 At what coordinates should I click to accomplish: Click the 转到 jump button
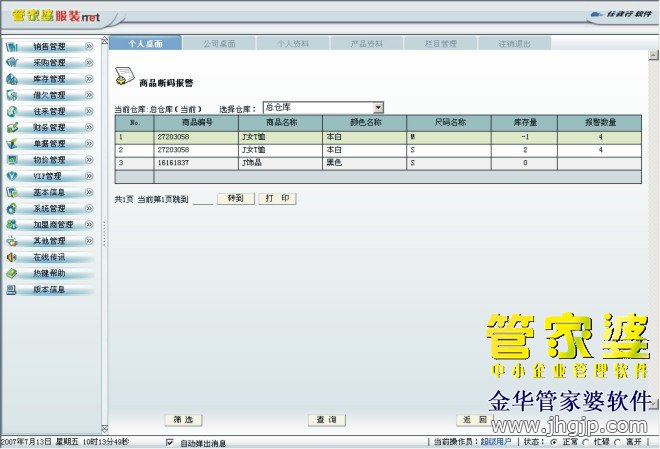tap(236, 199)
